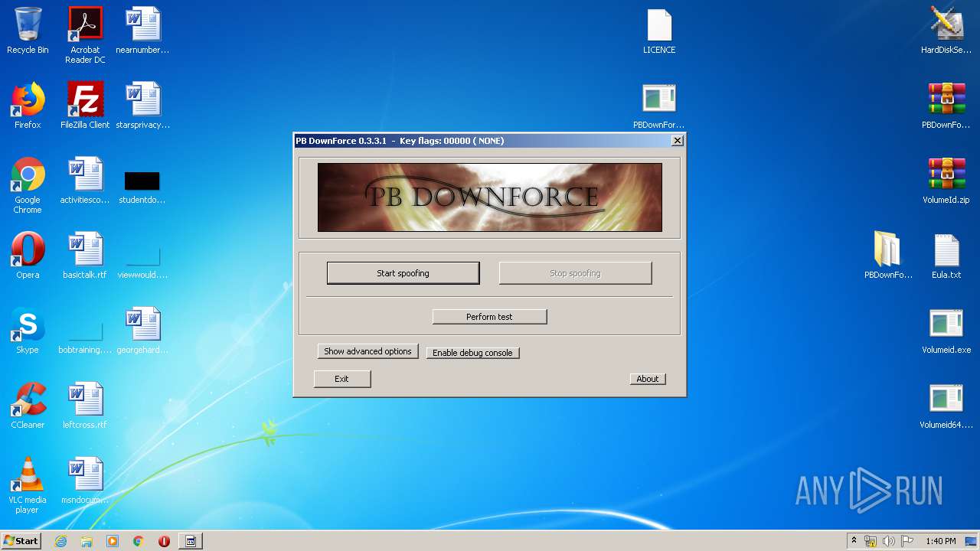Select the bobtraining file label
This screenshot has height=551, width=980.
coord(85,350)
